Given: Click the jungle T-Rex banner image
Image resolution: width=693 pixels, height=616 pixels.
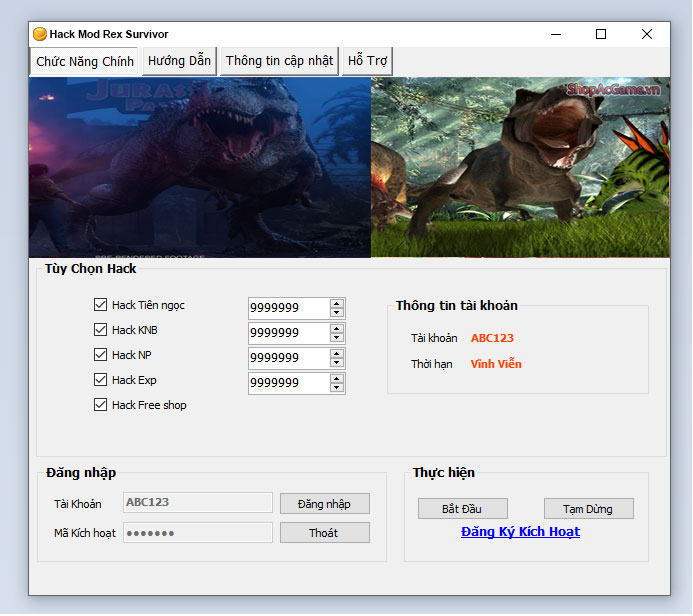Looking at the screenshot, I should [520, 167].
